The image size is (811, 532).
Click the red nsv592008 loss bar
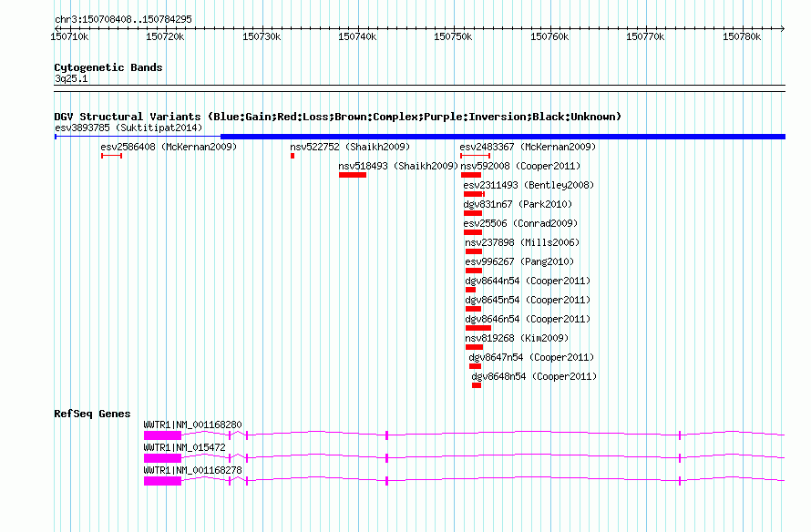(471, 175)
